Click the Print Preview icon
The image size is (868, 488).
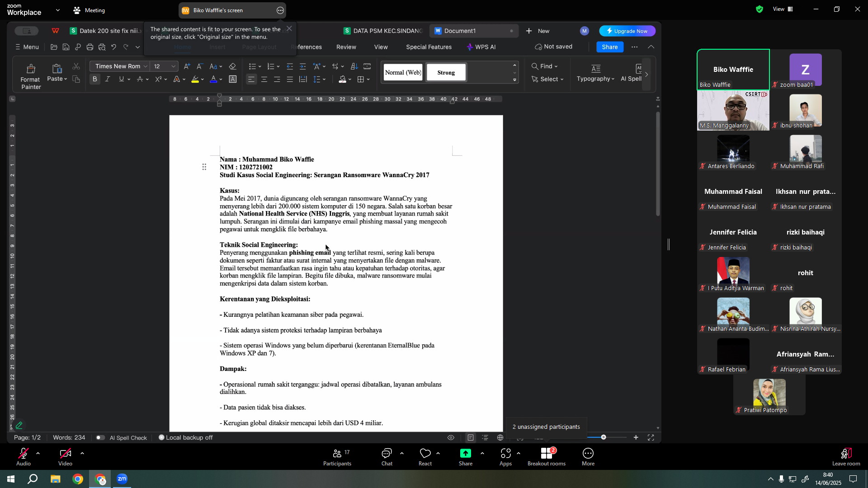click(102, 47)
